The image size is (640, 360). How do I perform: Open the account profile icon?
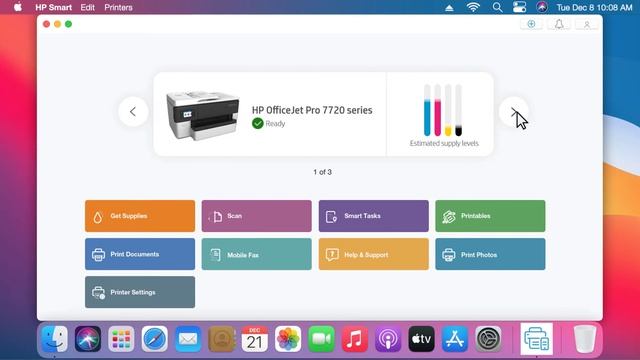pos(587,24)
